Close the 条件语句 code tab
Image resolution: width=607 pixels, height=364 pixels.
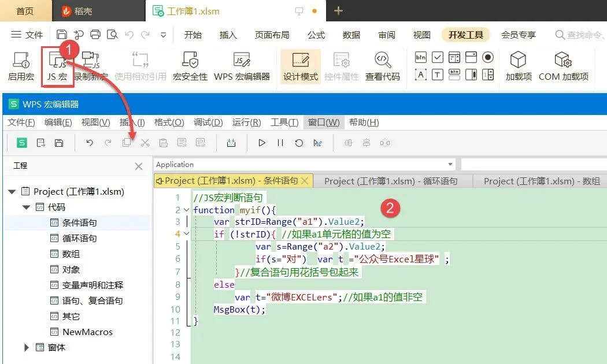(x=305, y=181)
